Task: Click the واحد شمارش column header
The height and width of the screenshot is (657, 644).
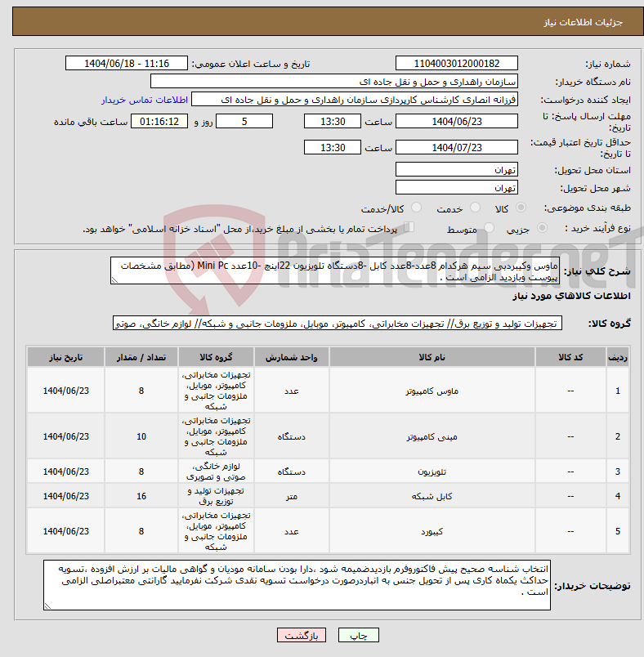Action: [291, 357]
